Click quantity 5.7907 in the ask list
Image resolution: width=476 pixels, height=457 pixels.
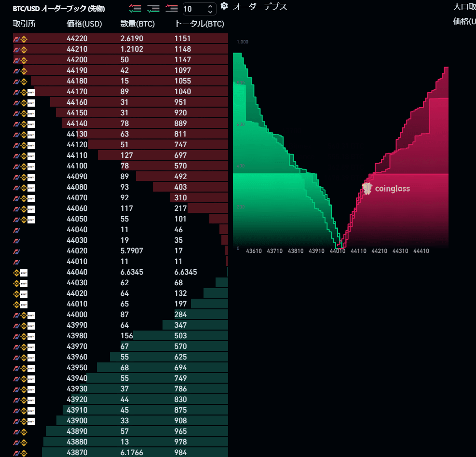132,250
